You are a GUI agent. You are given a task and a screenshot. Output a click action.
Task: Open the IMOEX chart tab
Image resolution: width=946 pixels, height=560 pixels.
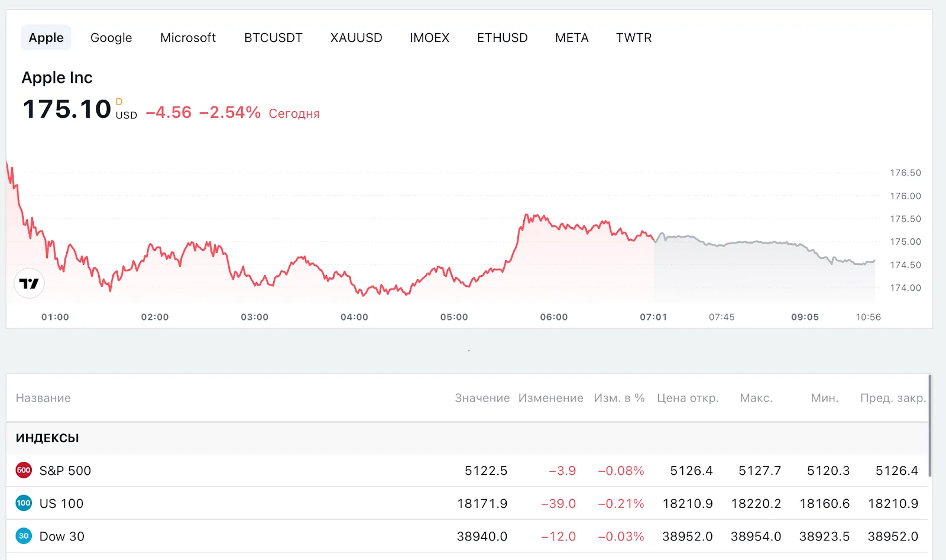[430, 38]
